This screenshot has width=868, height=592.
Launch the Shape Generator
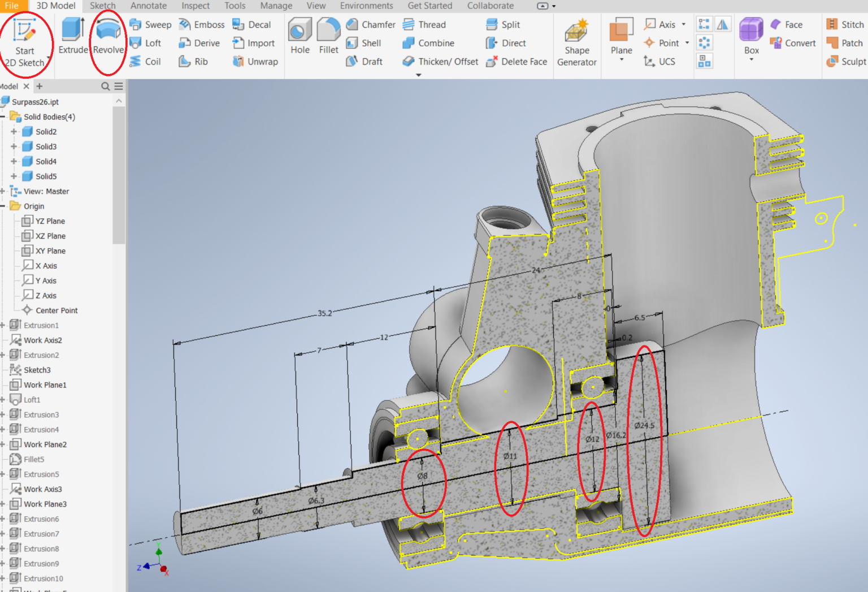coord(576,41)
